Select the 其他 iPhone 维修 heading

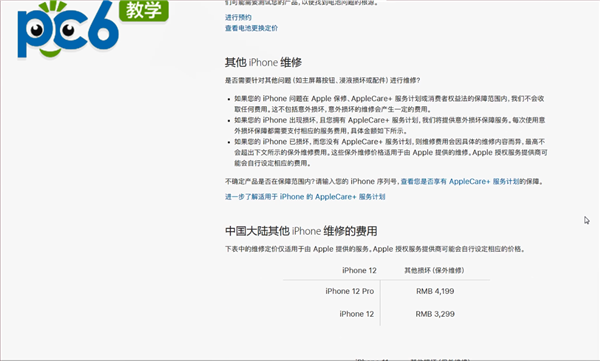pyautogui.click(x=263, y=62)
